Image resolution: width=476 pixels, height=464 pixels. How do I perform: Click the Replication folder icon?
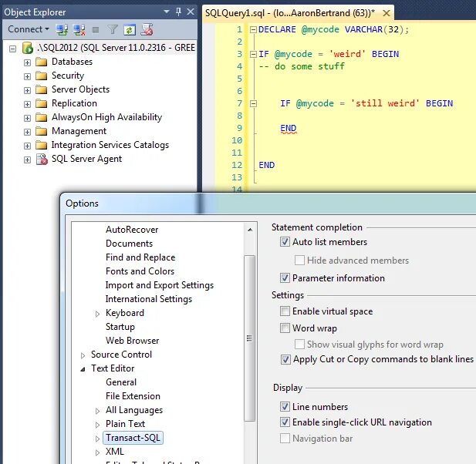point(42,104)
